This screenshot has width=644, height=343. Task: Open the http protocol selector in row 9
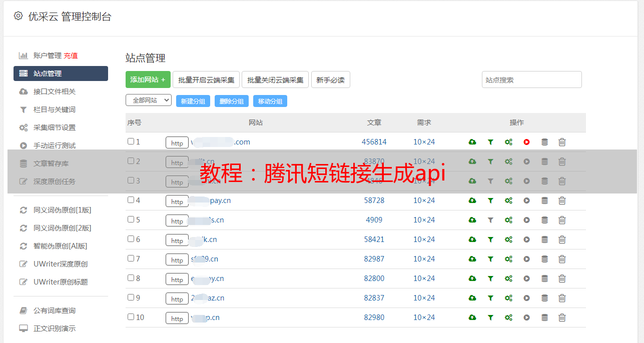pyautogui.click(x=177, y=298)
